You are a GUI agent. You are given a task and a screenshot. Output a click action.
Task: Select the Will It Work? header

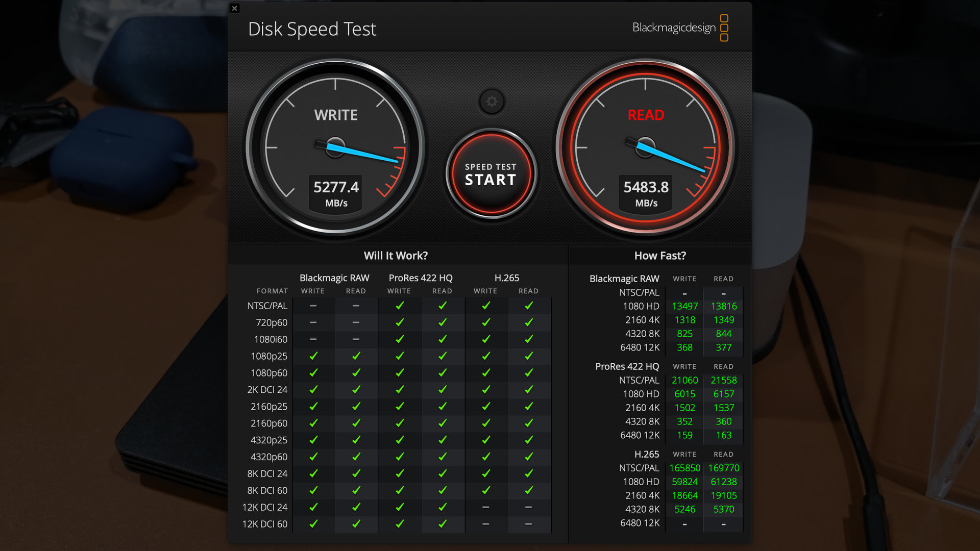point(396,256)
